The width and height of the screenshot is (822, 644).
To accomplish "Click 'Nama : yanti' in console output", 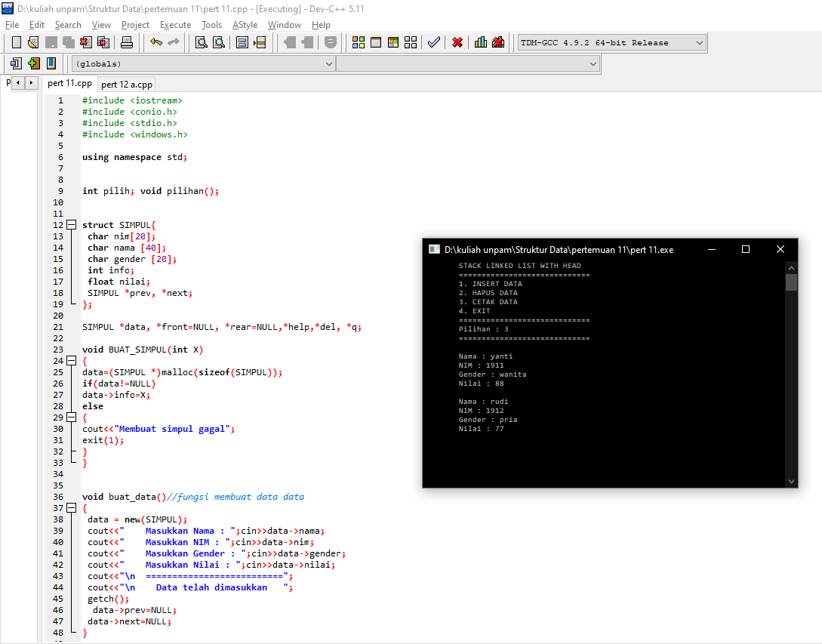I will click(485, 356).
